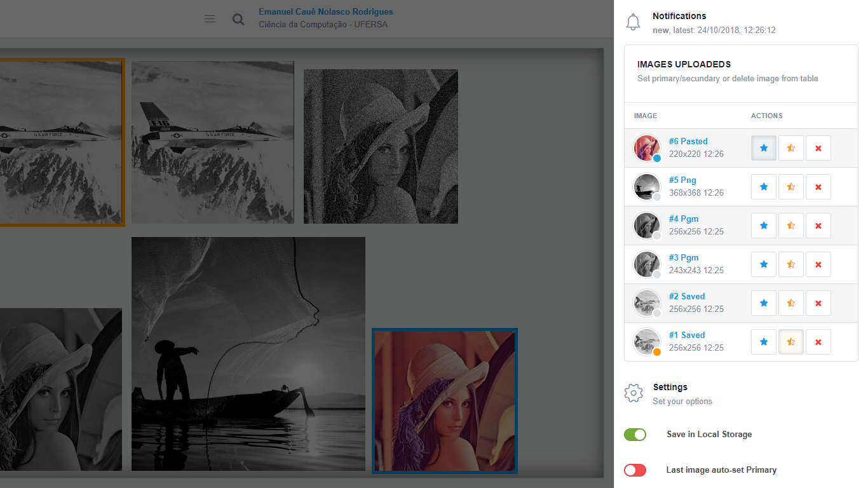Viewport: 868px width, 488px height.
Task: Select the fisherman silhouette image
Action: (x=248, y=354)
